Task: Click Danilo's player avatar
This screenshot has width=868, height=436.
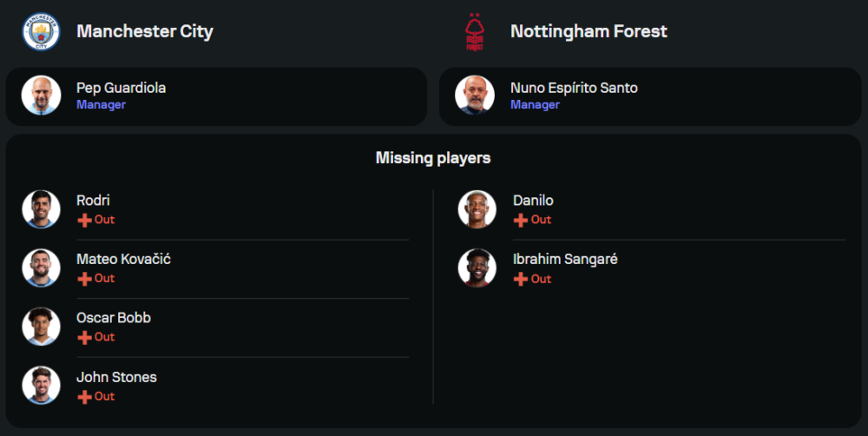Action: pos(477,209)
